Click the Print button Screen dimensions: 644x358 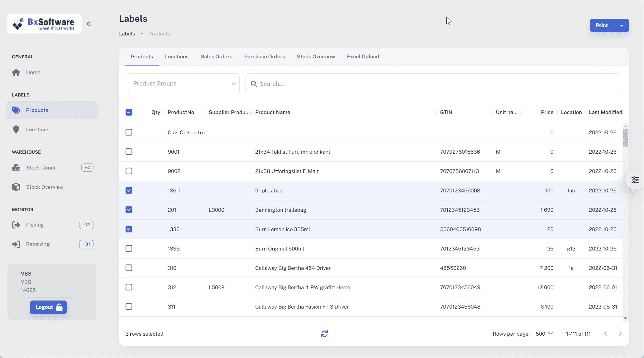(602, 25)
